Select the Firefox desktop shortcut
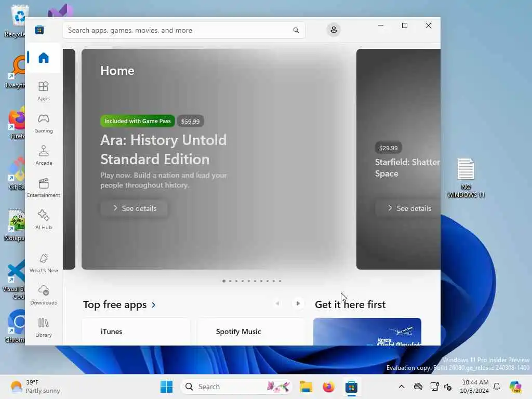 point(16,122)
